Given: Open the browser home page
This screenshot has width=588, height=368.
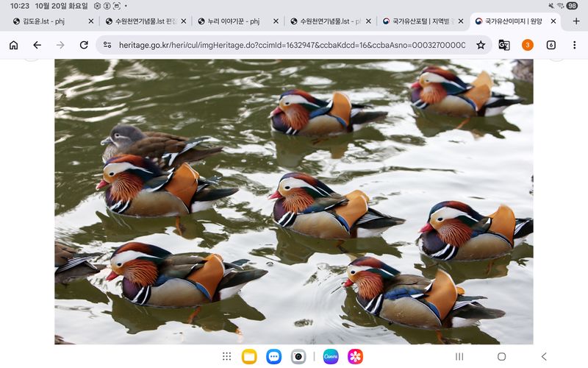Looking at the screenshot, I should pos(13,45).
